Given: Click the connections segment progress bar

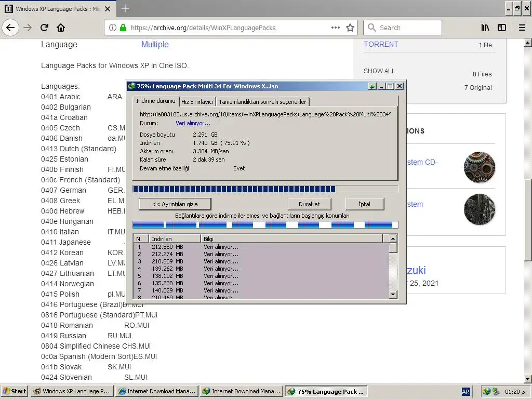Looking at the screenshot, I should (265, 224).
